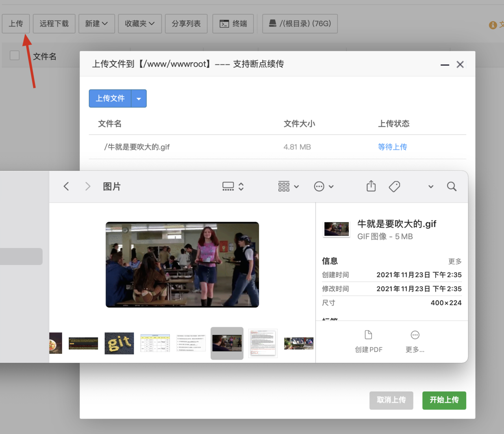Click the 远程下载 toolbar item
The width and height of the screenshot is (504, 434).
[x=54, y=24]
